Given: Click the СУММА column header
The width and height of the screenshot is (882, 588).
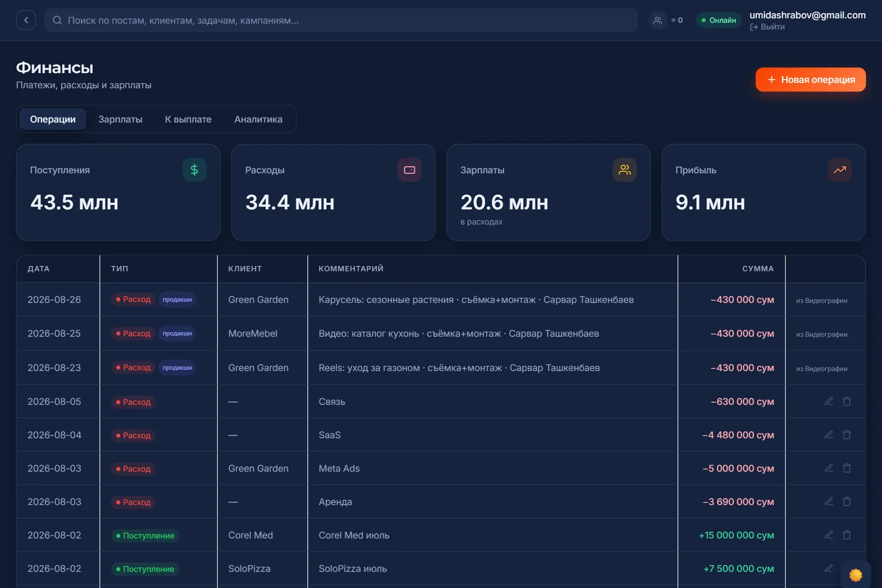Looking at the screenshot, I should coord(757,269).
